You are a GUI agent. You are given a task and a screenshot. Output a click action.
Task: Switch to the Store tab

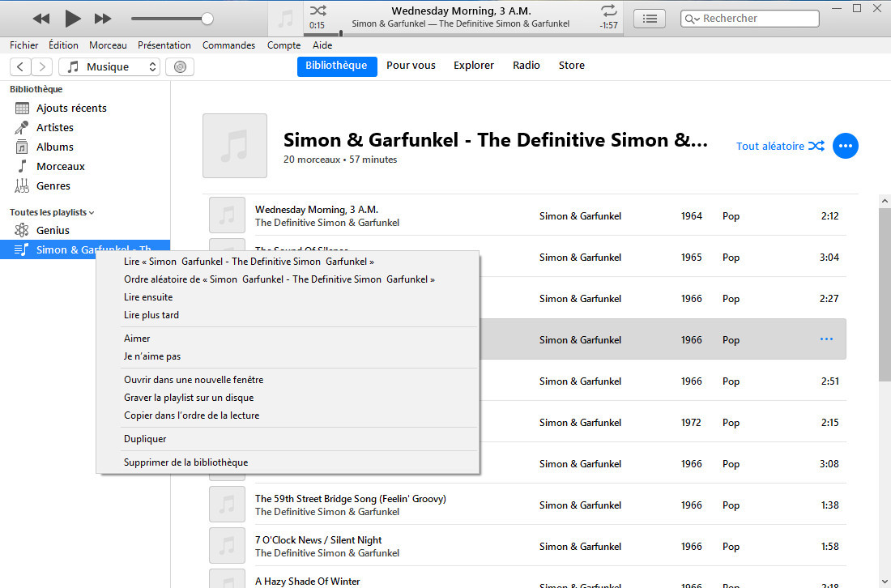tap(572, 66)
